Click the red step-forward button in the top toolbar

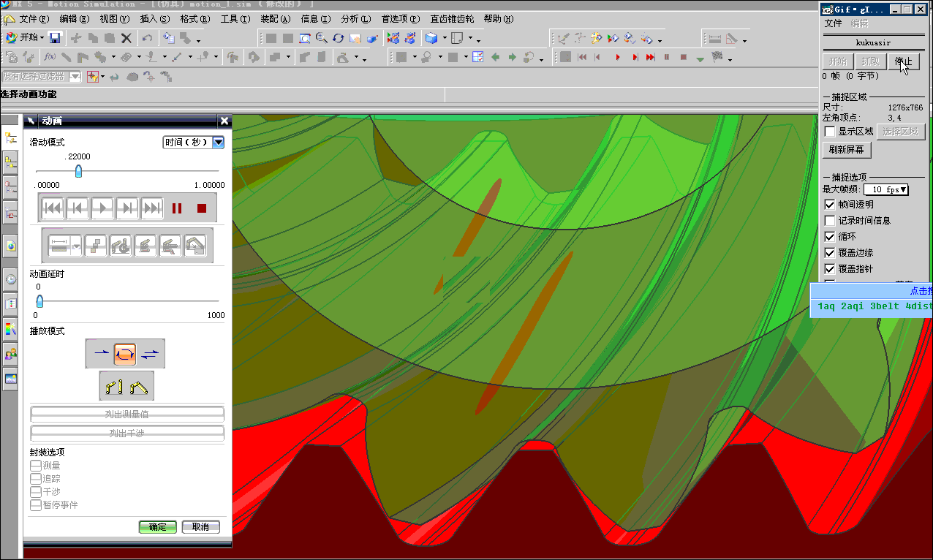634,57
